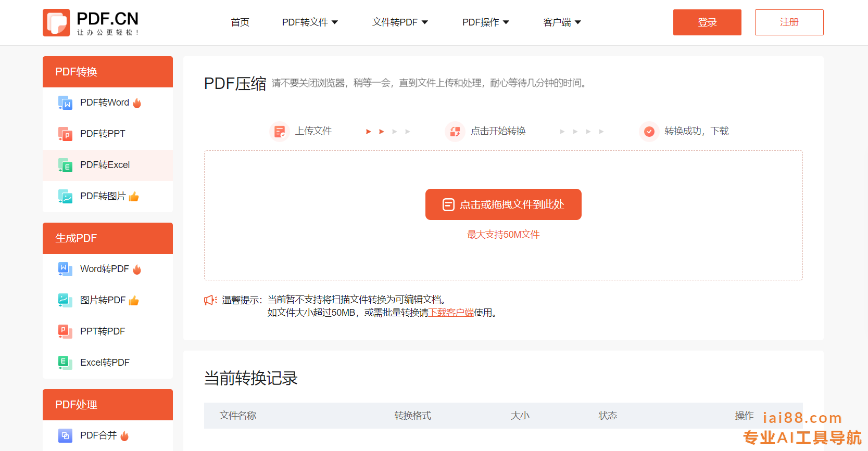Click the 下载客户端 link
Screen dimensions: 868x451
pos(451,313)
